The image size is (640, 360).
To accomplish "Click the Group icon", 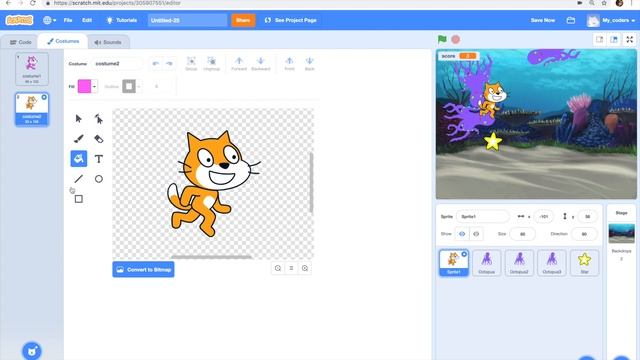I will tap(191, 64).
